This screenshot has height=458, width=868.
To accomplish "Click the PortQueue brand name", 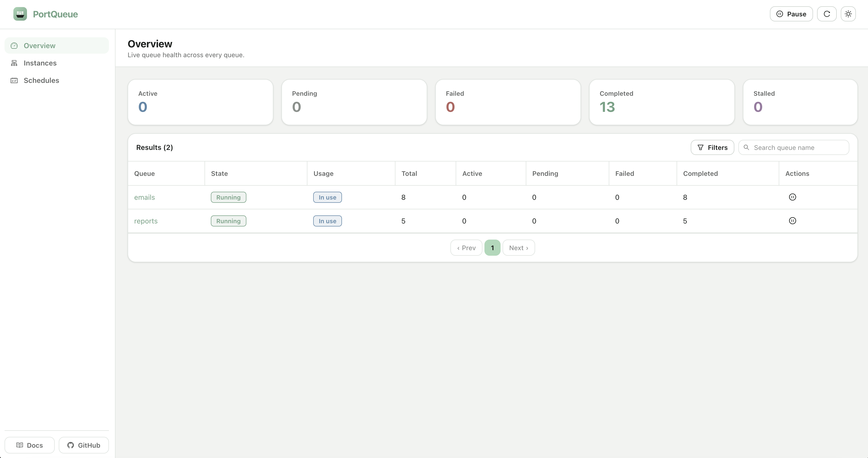I will click(x=55, y=14).
